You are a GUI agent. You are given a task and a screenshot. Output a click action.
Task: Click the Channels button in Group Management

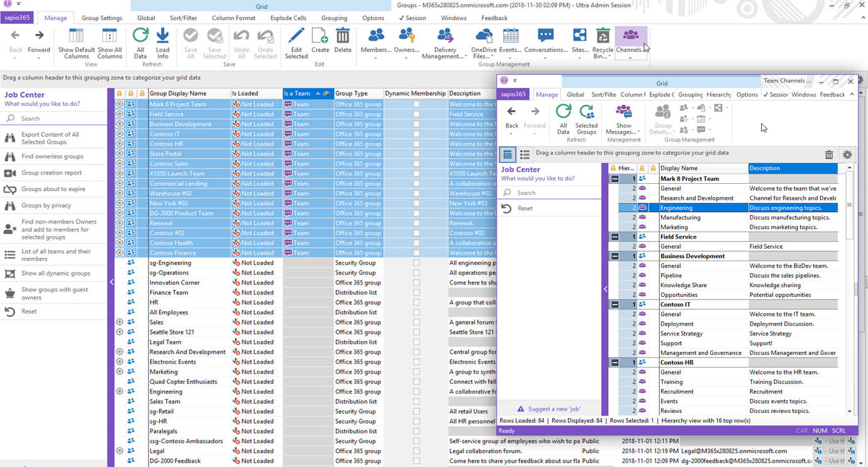[x=630, y=43]
